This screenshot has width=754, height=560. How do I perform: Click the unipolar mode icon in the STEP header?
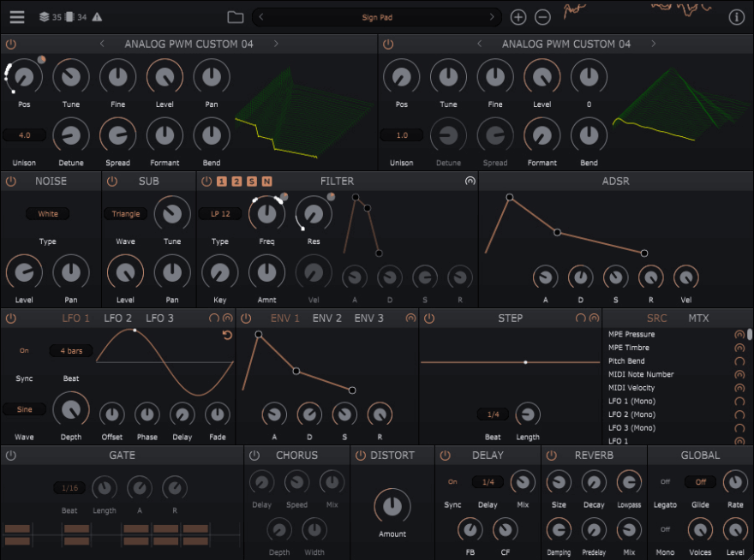pyautogui.click(x=580, y=318)
